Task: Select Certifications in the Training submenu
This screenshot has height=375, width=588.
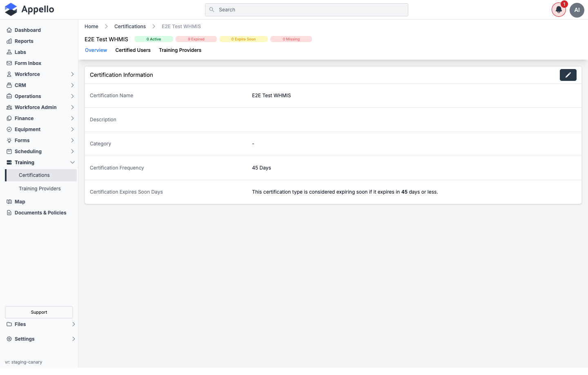Action: (41, 175)
